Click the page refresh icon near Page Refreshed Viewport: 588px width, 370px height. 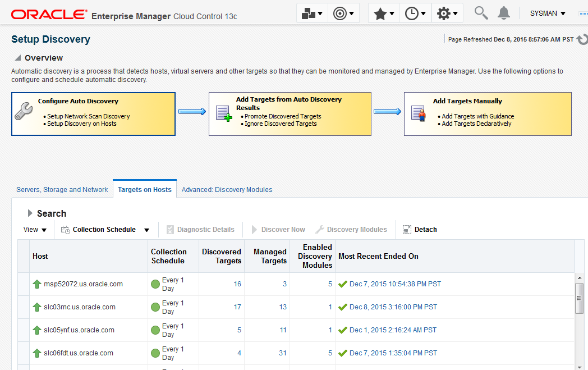[x=582, y=39]
